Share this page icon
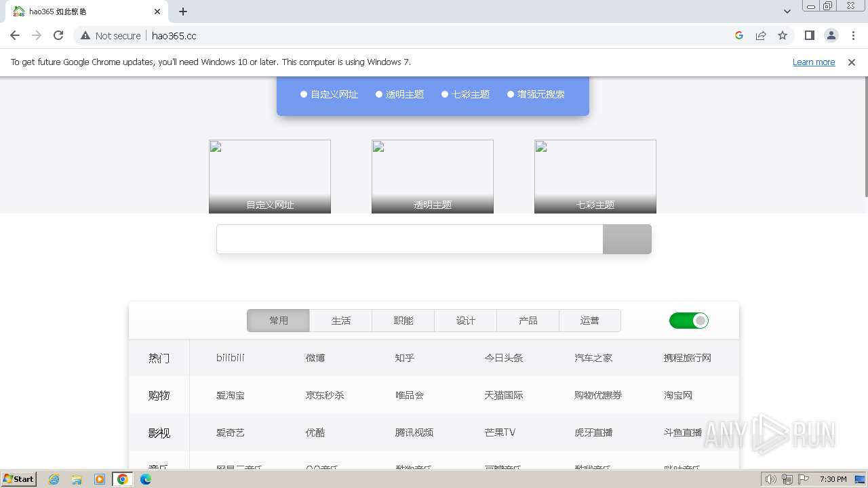The width and height of the screenshot is (868, 488). pos(761,35)
